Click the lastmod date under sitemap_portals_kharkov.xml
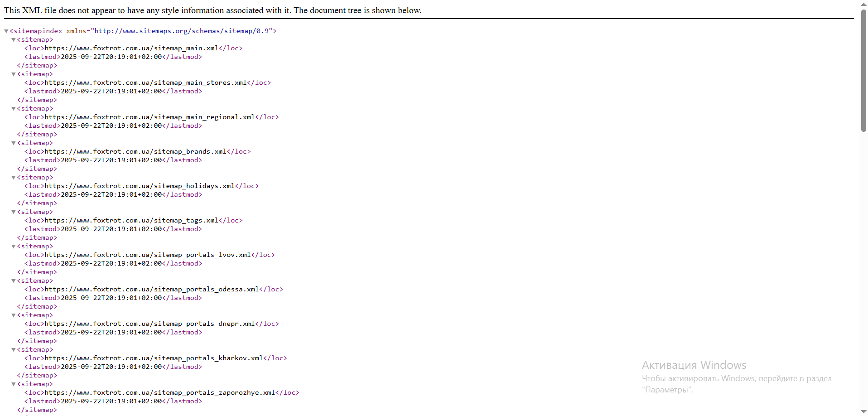The image size is (868, 416). (111, 367)
